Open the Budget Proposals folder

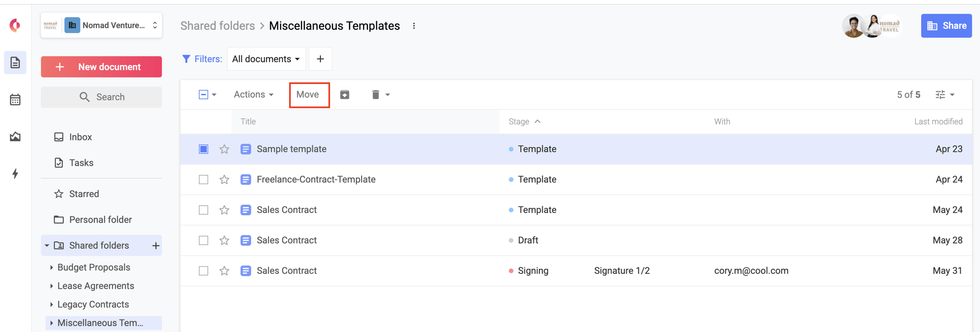[x=94, y=267]
